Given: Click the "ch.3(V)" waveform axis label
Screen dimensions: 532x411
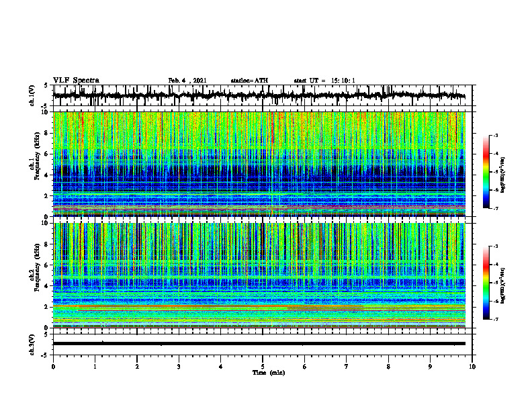Looking at the screenshot, I should click(32, 345).
